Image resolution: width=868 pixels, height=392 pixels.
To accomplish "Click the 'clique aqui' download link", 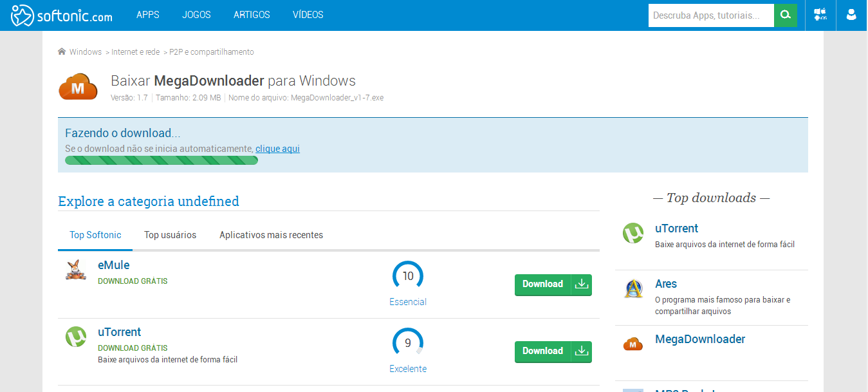I will point(277,149).
